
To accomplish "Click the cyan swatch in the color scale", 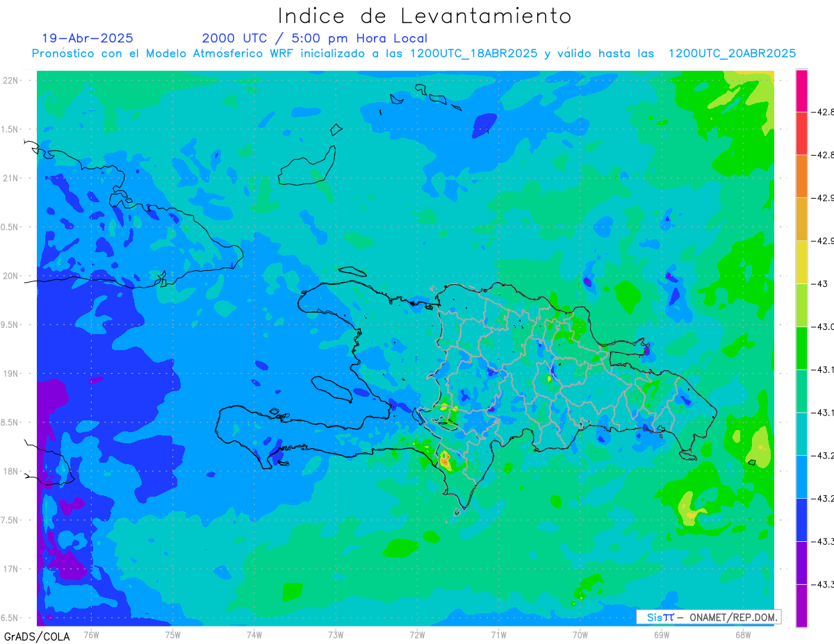I will pyautogui.click(x=801, y=434).
